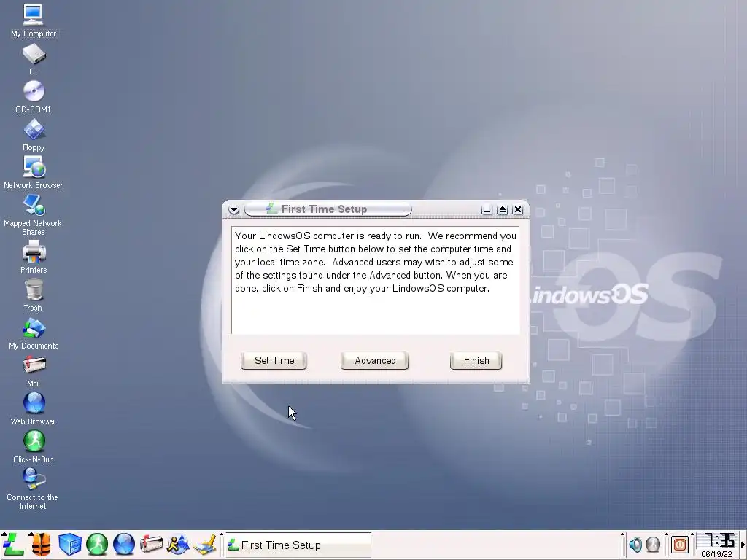Click the 06/19/22 date in the taskbar

[x=716, y=554]
